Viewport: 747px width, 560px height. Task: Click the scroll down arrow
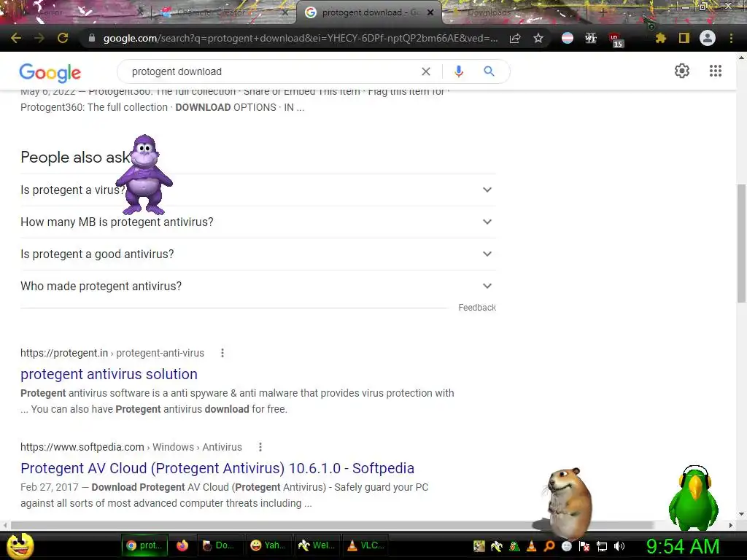pos(741,515)
